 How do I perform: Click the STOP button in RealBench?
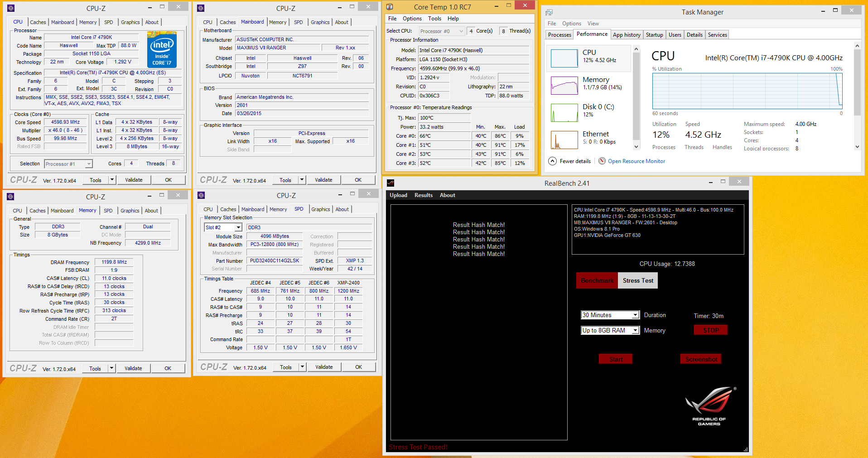tap(711, 330)
